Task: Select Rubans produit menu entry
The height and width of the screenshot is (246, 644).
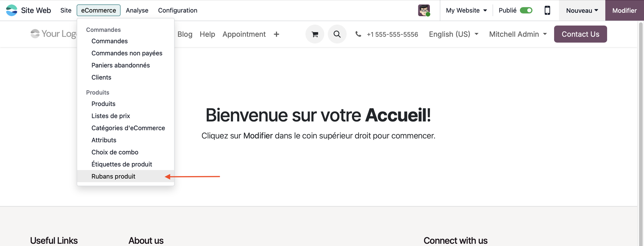Action: (x=113, y=176)
